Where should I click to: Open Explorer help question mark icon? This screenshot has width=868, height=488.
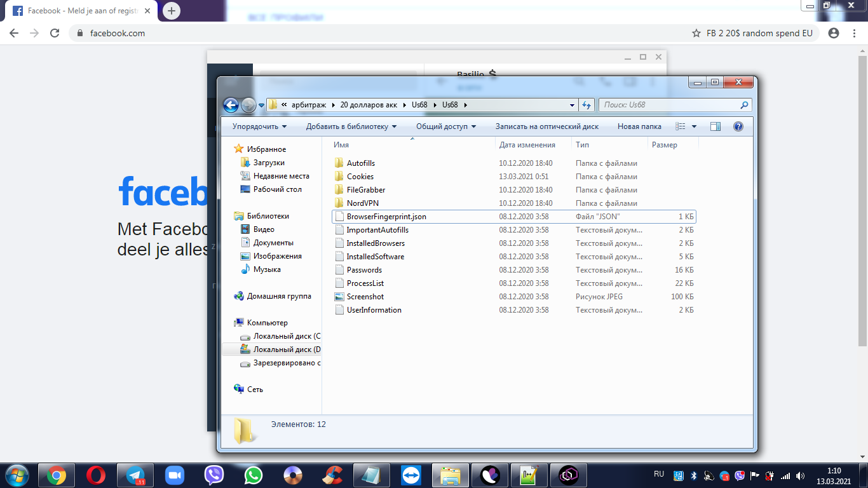click(738, 126)
